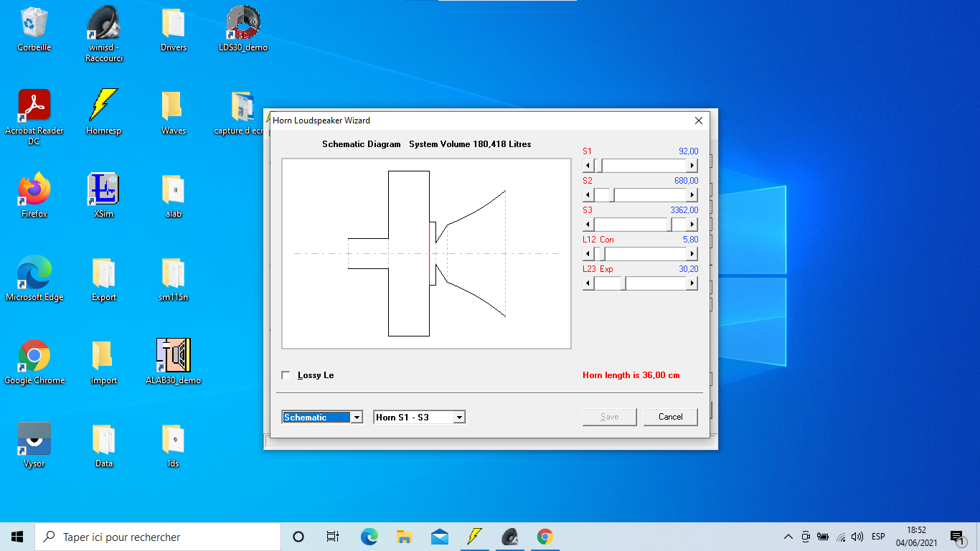Decrease S3 with left slider arrow
This screenshot has height=551, width=980.
point(588,224)
